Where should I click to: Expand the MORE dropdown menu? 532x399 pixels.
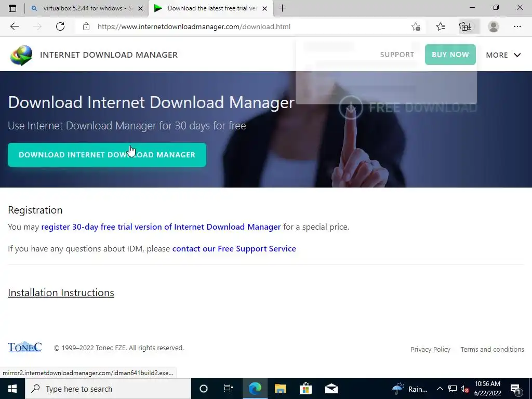pyautogui.click(x=503, y=55)
